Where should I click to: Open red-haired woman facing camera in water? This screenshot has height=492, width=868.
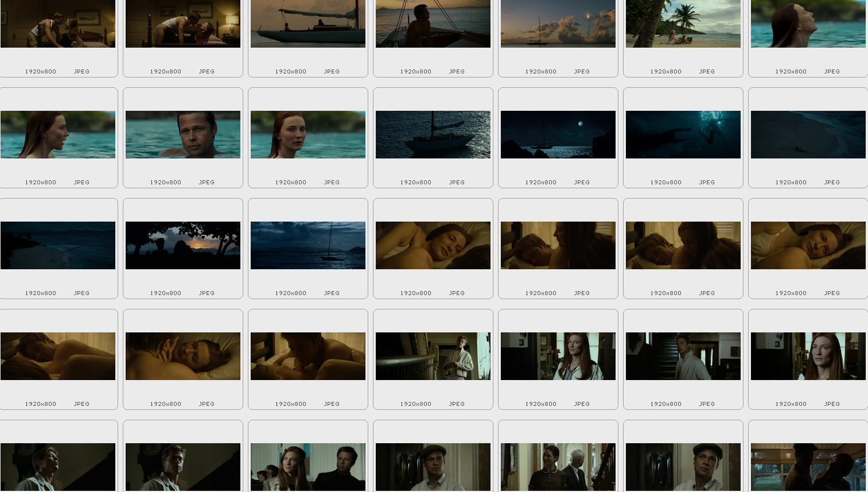coord(308,134)
